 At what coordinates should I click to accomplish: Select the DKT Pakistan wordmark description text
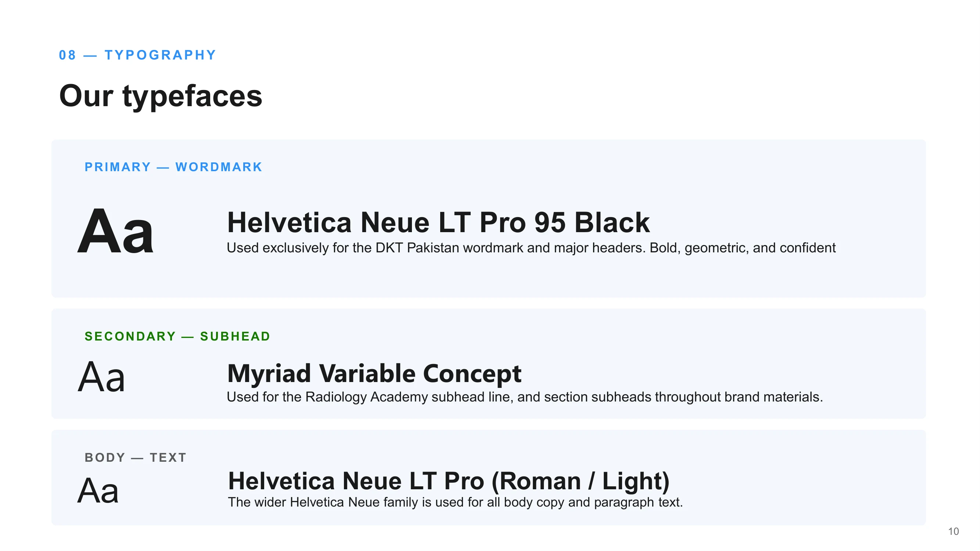point(531,248)
